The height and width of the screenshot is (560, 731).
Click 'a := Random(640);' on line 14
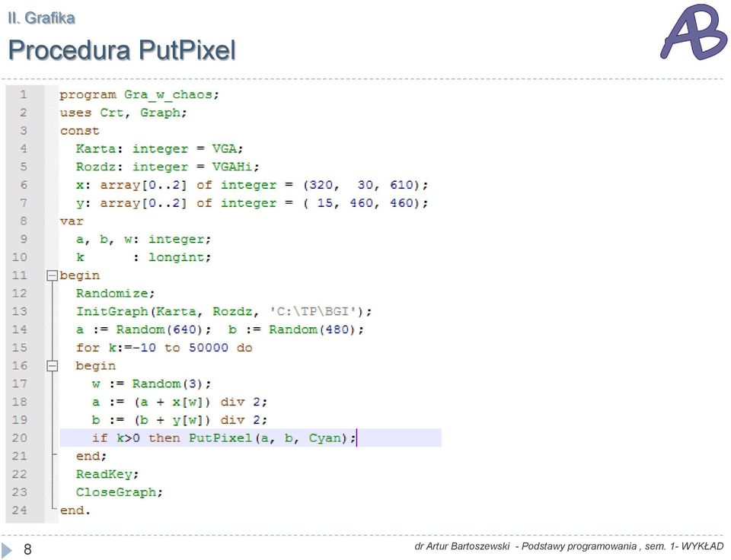(x=144, y=330)
